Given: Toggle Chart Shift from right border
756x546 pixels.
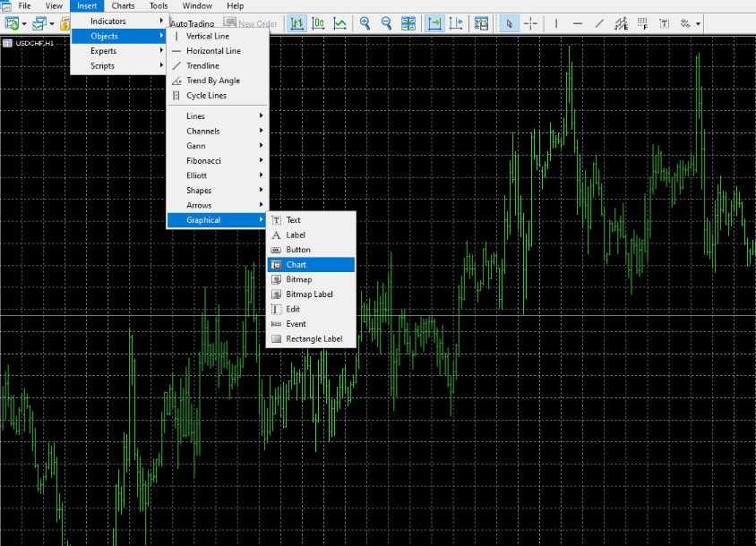Looking at the screenshot, I should click(457, 23).
